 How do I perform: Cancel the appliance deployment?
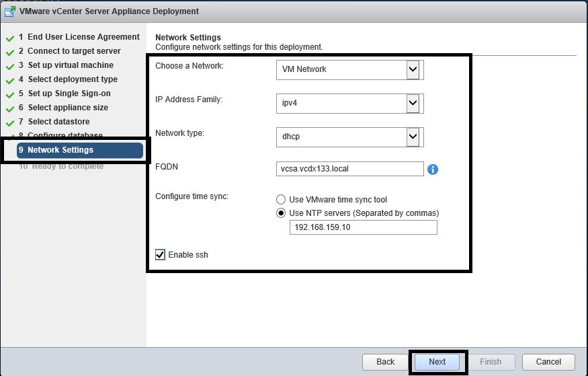tap(548, 362)
